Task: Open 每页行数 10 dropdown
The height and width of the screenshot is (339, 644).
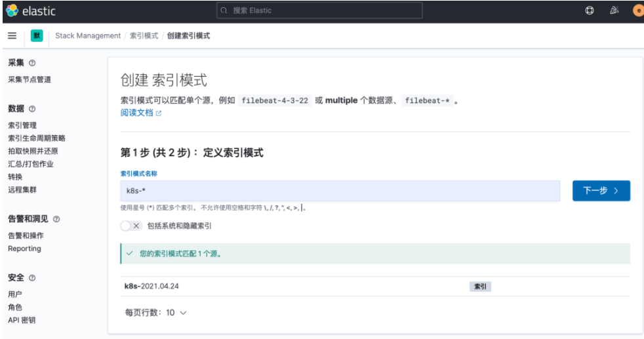Action: tap(155, 313)
